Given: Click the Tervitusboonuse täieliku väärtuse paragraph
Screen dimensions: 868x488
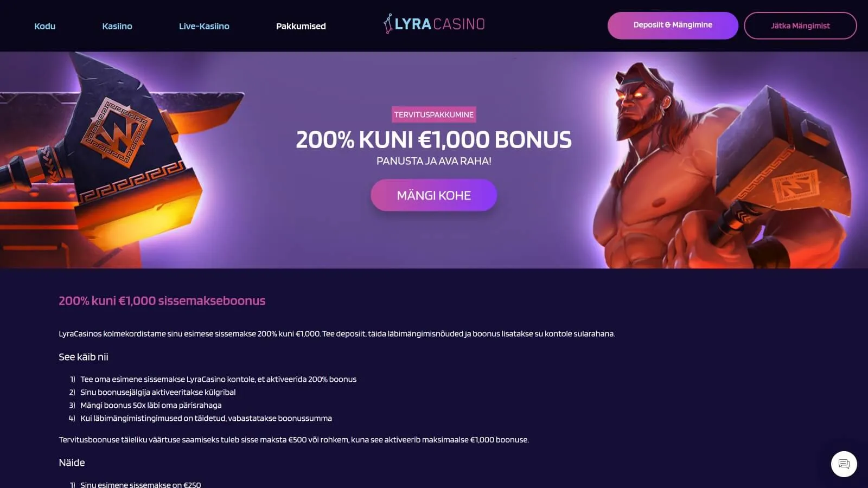Looking at the screenshot, I should (293, 440).
